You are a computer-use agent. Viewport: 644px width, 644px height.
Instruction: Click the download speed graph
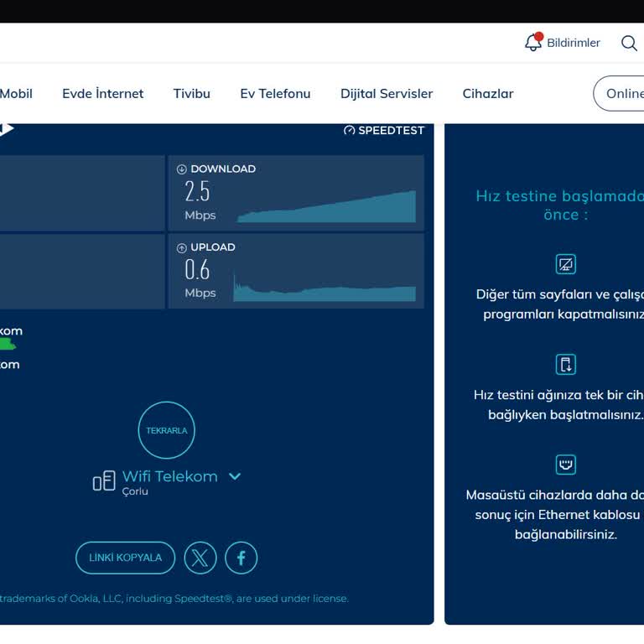(x=326, y=206)
